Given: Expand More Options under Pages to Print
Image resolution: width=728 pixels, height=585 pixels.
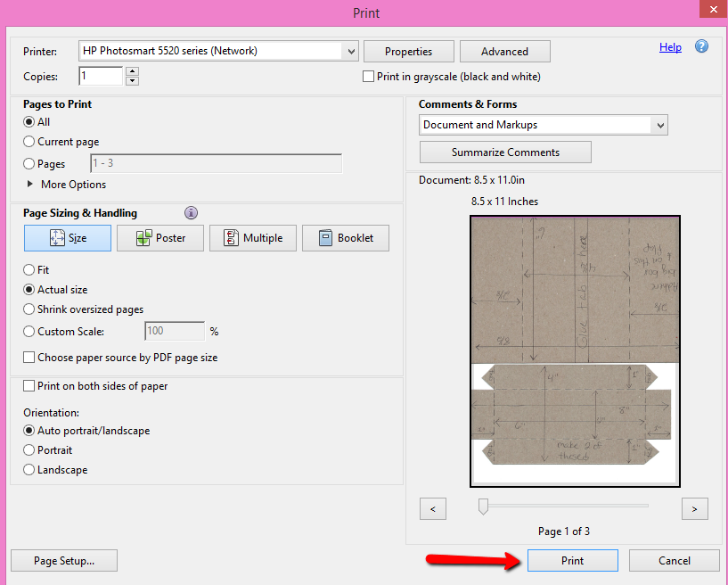Looking at the screenshot, I should [31, 185].
